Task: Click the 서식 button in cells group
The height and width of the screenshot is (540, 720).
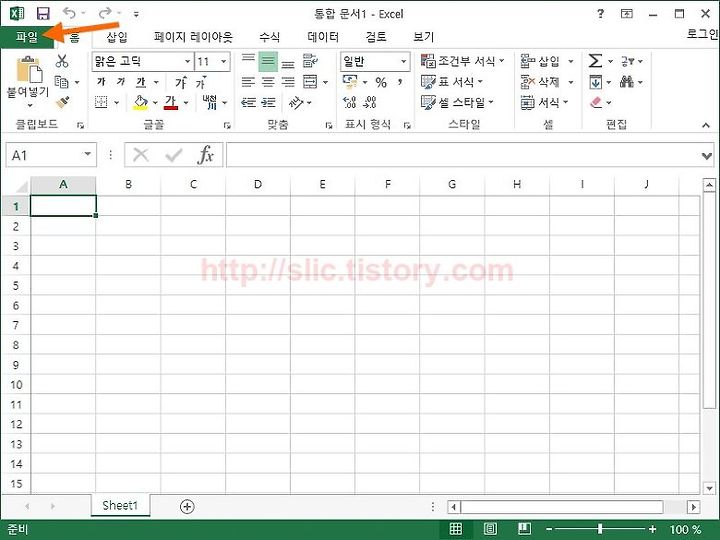Action: pos(545,102)
